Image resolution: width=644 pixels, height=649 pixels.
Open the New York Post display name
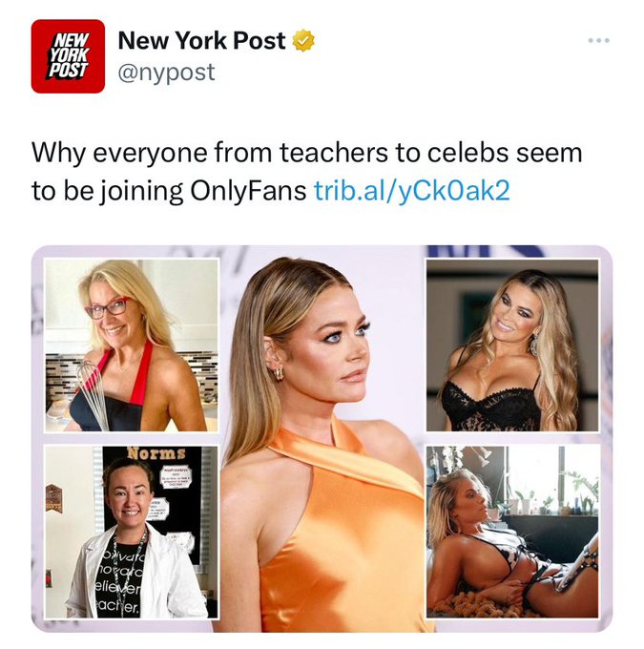[201, 40]
